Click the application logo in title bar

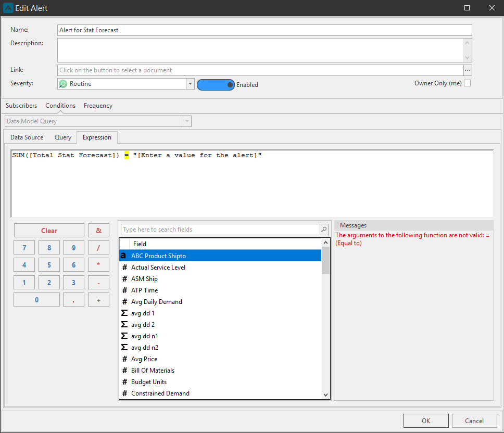(8, 8)
